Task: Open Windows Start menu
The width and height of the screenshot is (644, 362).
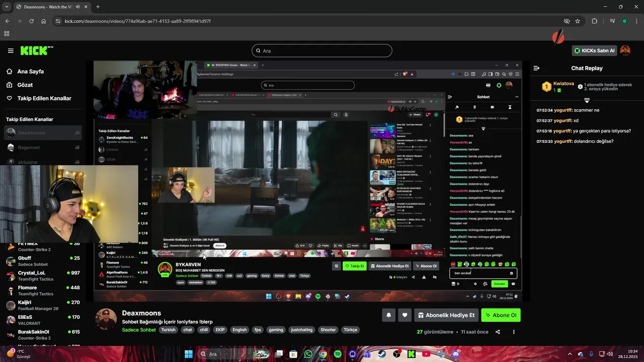Action: click(x=189, y=354)
